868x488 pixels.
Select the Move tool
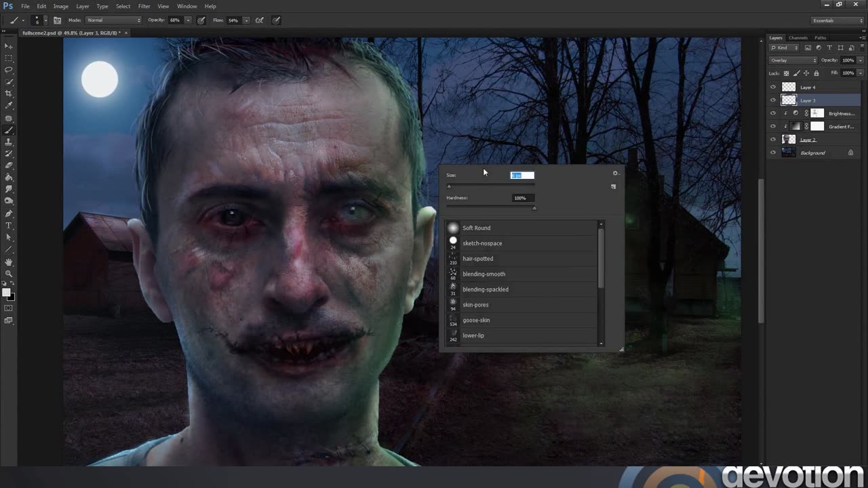pos(9,46)
